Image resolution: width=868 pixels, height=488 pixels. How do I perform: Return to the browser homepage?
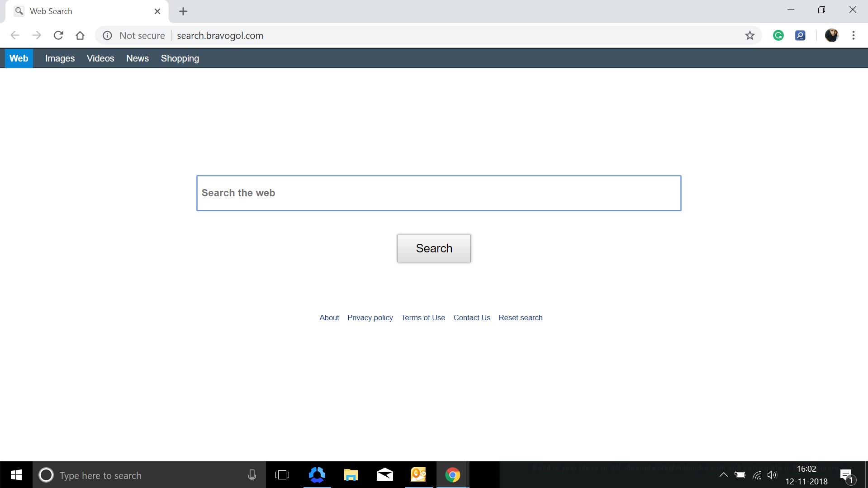coord(80,35)
